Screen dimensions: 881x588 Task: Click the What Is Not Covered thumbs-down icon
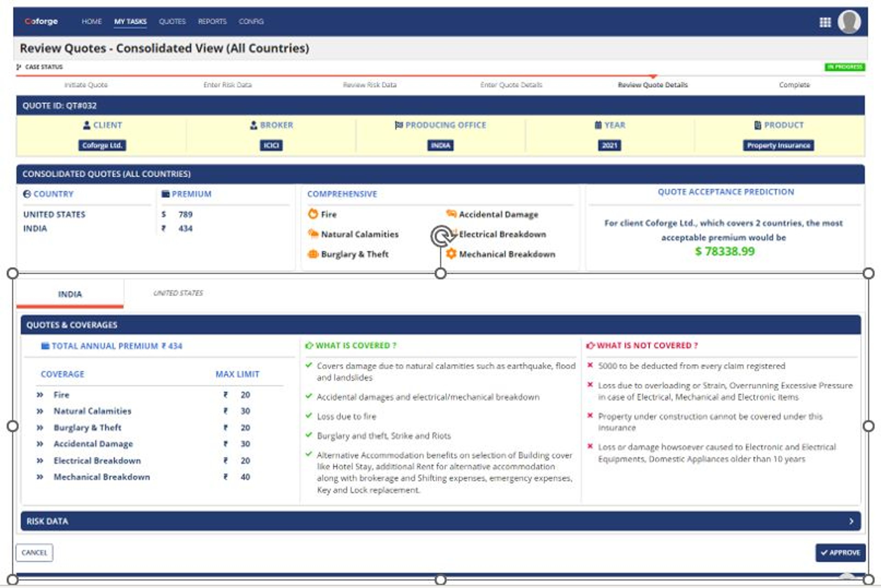[591, 345]
